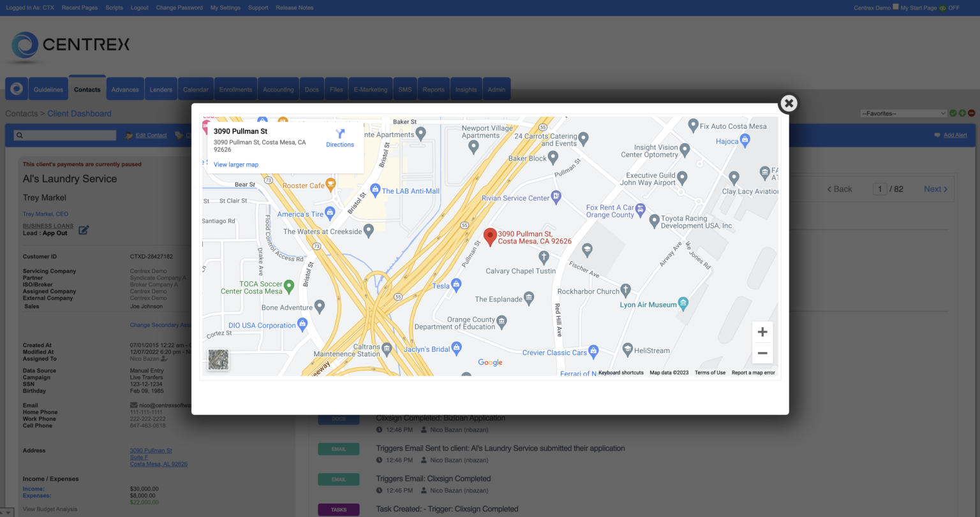Click Next to view the next contact

(x=933, y=189)
